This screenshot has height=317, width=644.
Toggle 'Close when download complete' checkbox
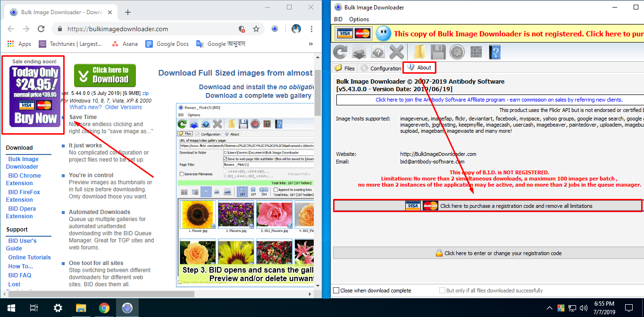(336, 291)
